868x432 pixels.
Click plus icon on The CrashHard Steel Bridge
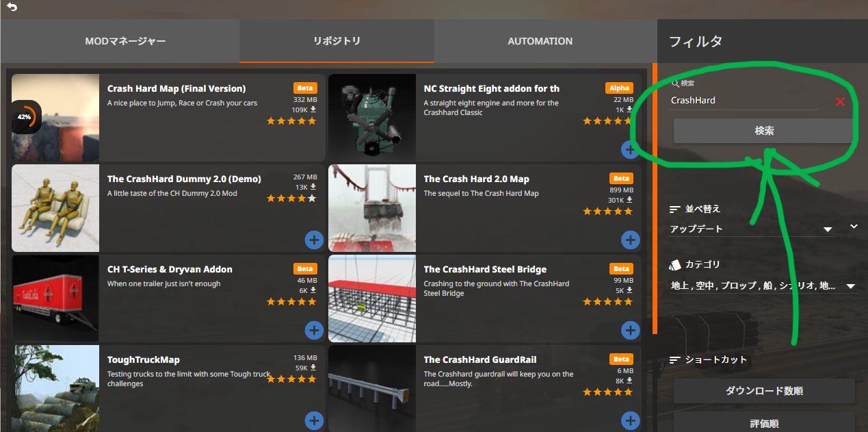[630, 330]
